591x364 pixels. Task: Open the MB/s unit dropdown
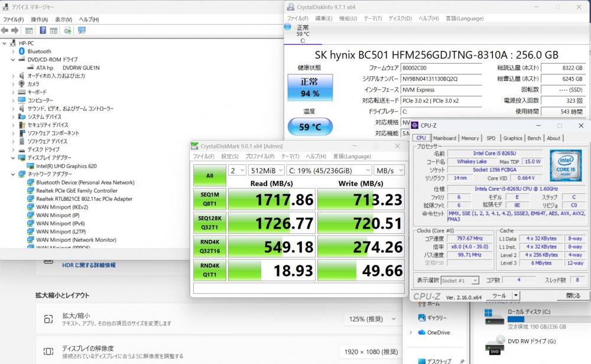389,171
